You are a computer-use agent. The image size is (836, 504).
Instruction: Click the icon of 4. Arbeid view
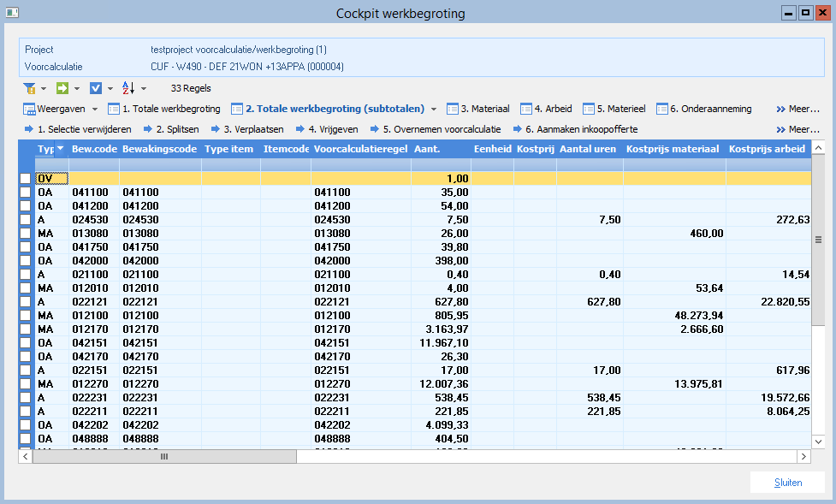point(525,109)
